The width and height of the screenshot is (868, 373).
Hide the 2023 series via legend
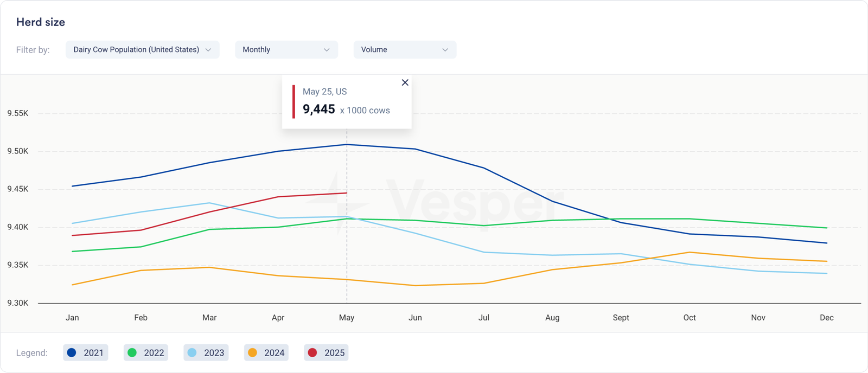tap(206, 353)
